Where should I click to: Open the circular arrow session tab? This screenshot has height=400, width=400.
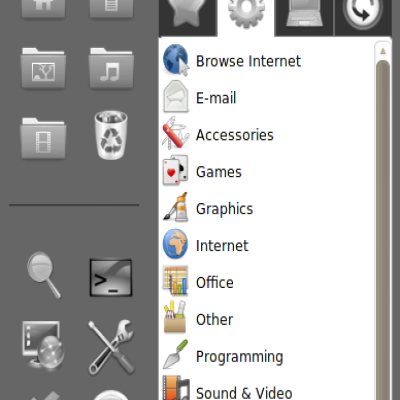(x=363, y=13)
